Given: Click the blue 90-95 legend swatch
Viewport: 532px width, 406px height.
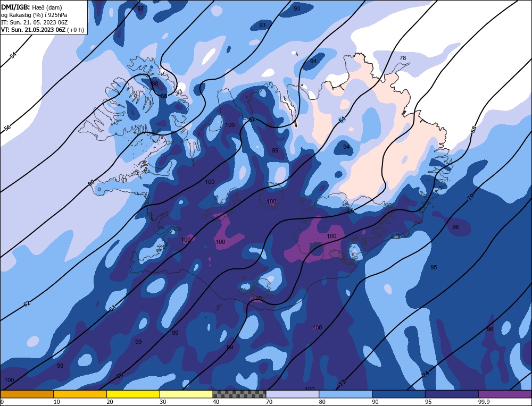Looking at the screenshot, I should click(398, 394).
